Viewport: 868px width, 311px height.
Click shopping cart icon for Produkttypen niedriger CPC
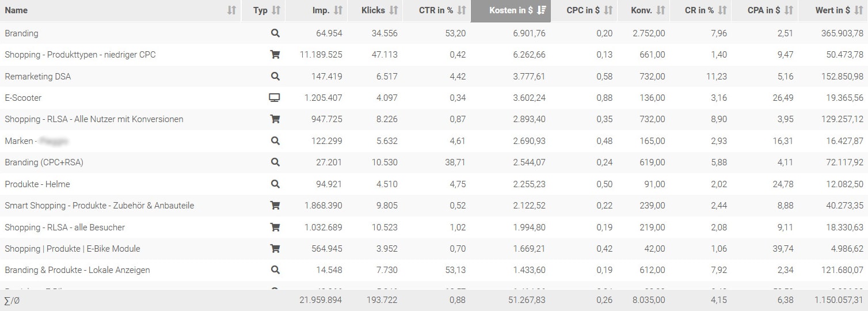point(275,55)
